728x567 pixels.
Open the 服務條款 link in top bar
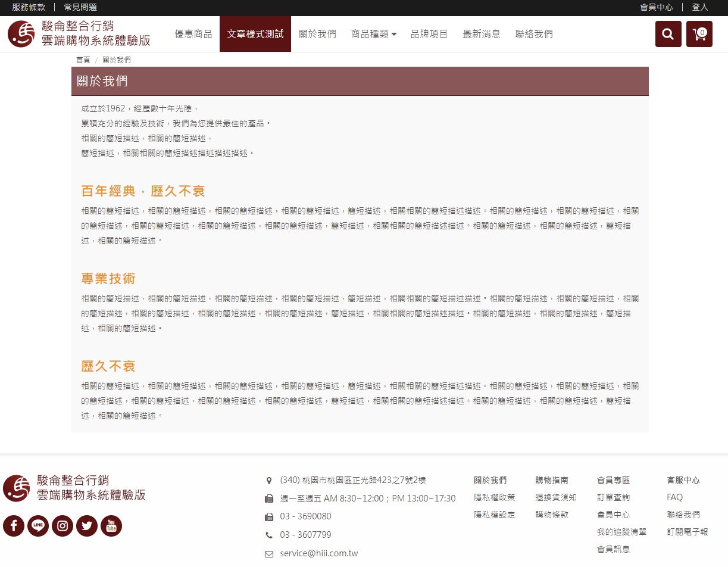(29, 7)
